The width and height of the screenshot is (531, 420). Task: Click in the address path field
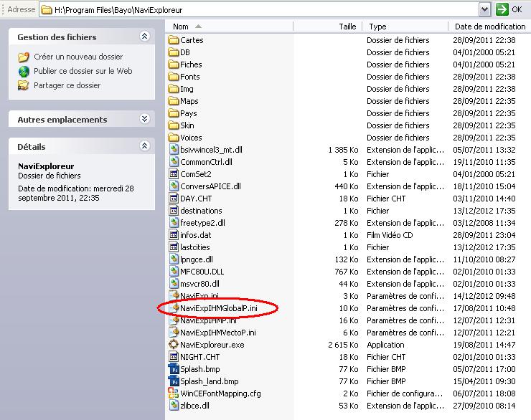(259, 10)
